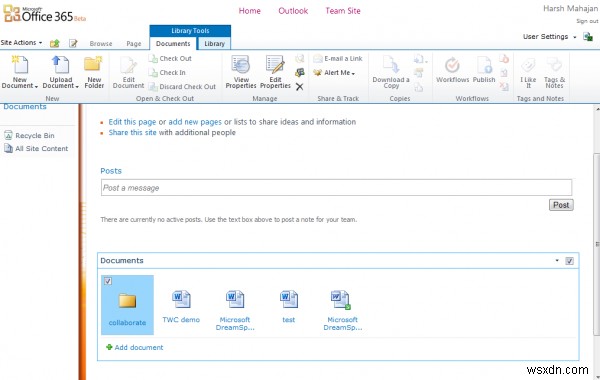
Task: Open the Send To dropdown icon in Copies
Action: [420, 59]
